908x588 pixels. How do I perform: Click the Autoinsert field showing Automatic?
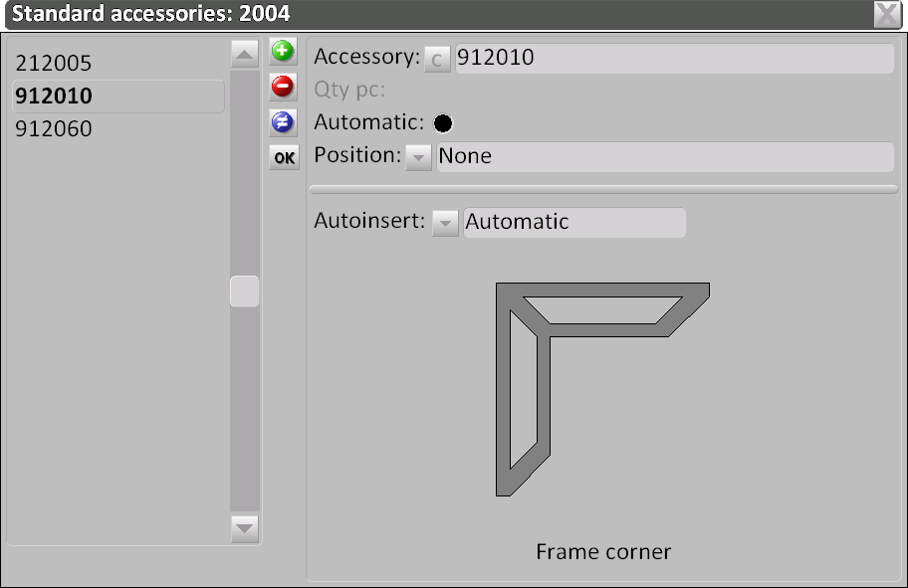pyautogui.click(x=574, y=223)
